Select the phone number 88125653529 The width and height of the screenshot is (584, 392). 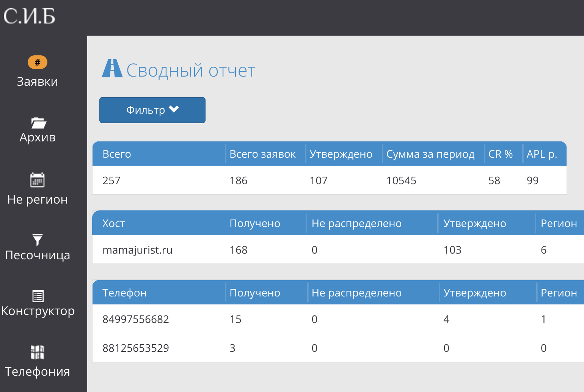point(136,348)
